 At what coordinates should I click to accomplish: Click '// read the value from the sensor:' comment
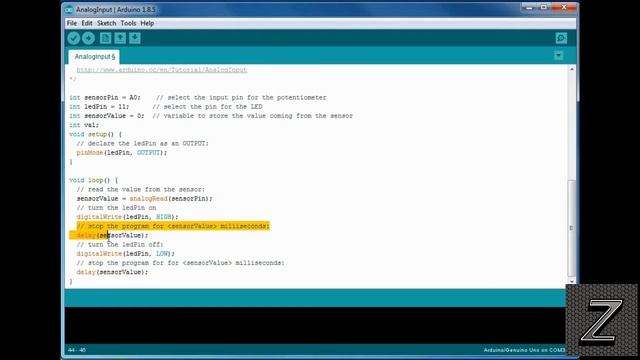(x=141, y=189)
